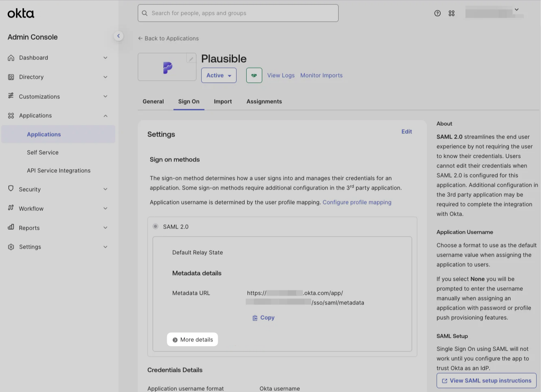
Task: Click the back arrow icon
Action: tap(140, 39)
